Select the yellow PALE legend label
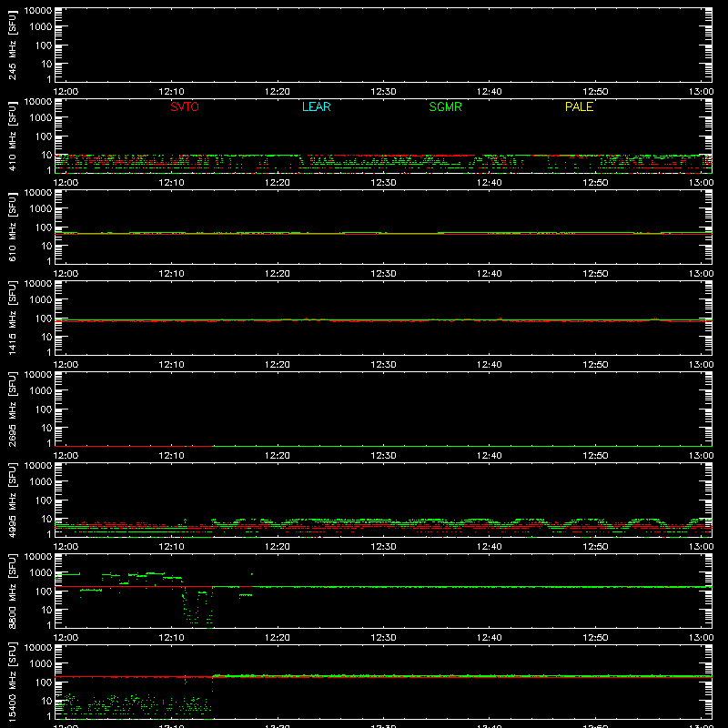Viewport: 728px width, 728px height. pos(579,106)
